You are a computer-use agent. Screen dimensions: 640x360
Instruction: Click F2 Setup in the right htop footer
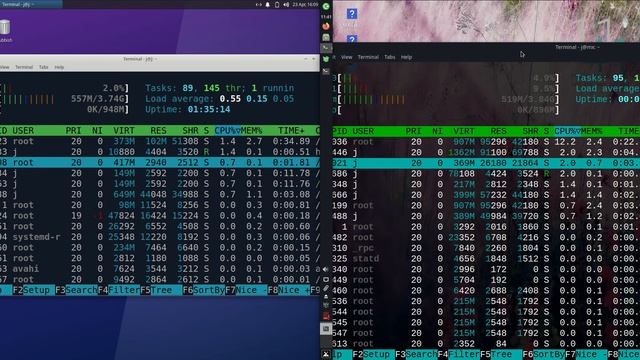(373, 354)
